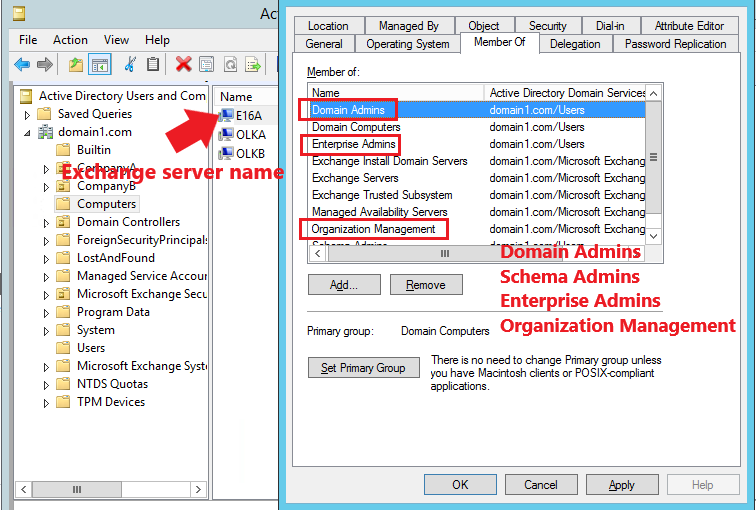Switch to the Delegation tab

click(575, 44)
